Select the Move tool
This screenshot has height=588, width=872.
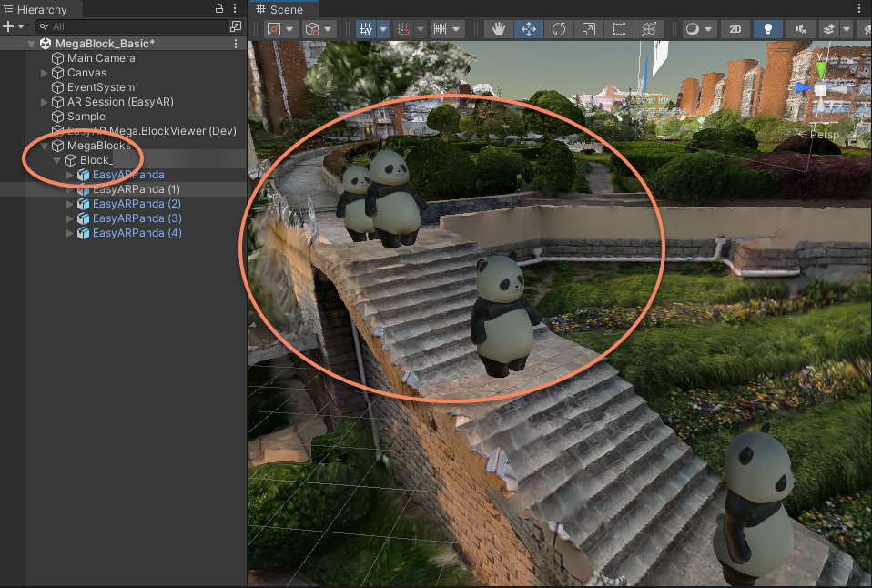[x=529, y=29]
